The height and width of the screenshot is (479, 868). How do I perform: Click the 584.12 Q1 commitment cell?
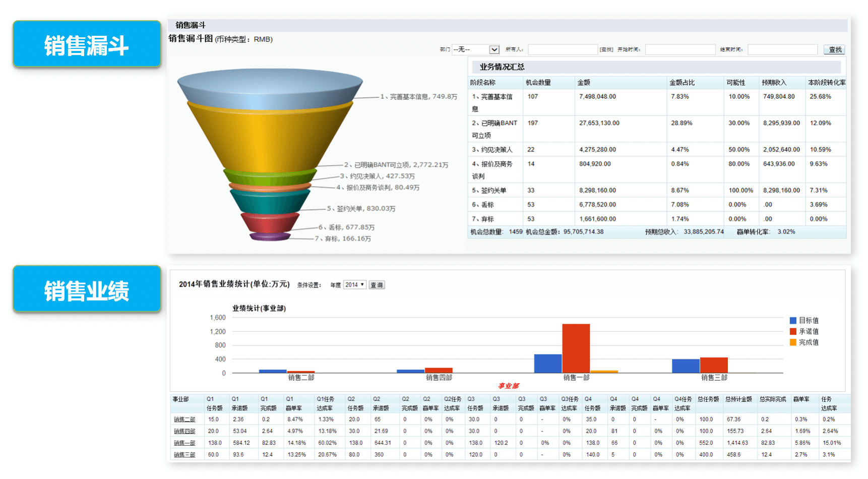coord(241,443)
